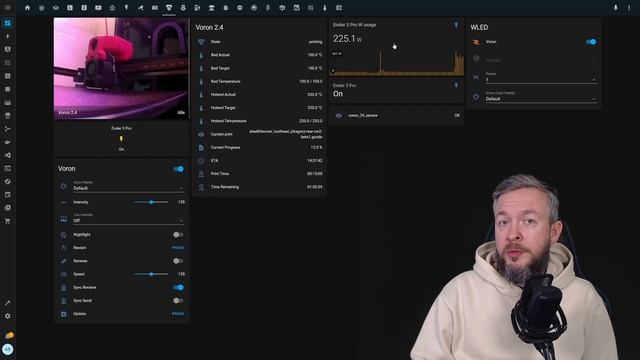Open the Current Progress row
This screenshot has height=360, width=640.
coord(260,147)
